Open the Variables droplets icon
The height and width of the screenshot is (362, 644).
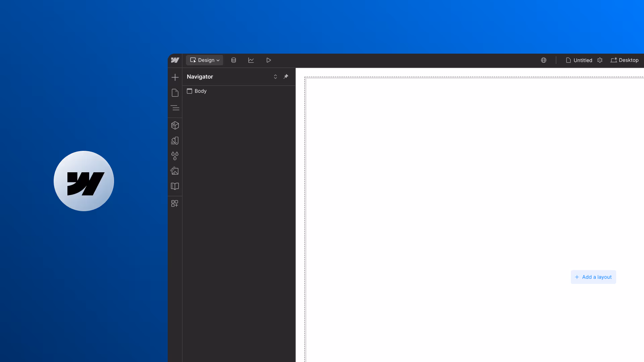coord(175,156)
